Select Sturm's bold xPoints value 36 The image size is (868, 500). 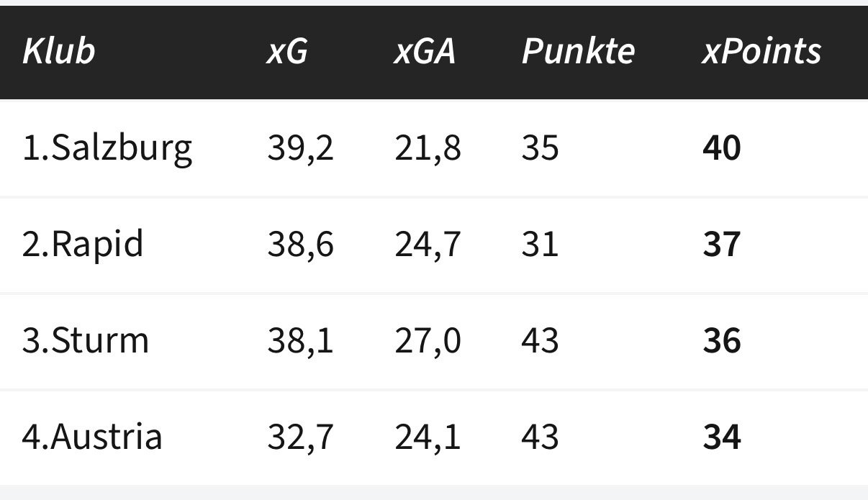click(x=721, y=340)
